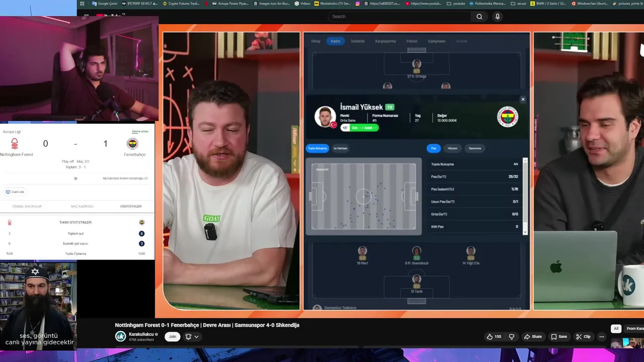This screenshot has height=362, width=644.
Task: Open the Crypto Futures Trading bookmark
Action: pos(181,4)
